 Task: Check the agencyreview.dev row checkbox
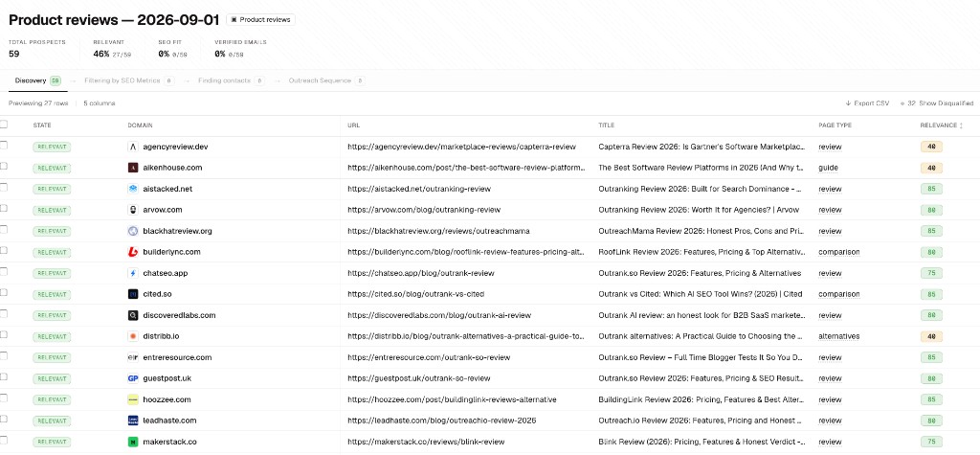click(x=4, y=146)
